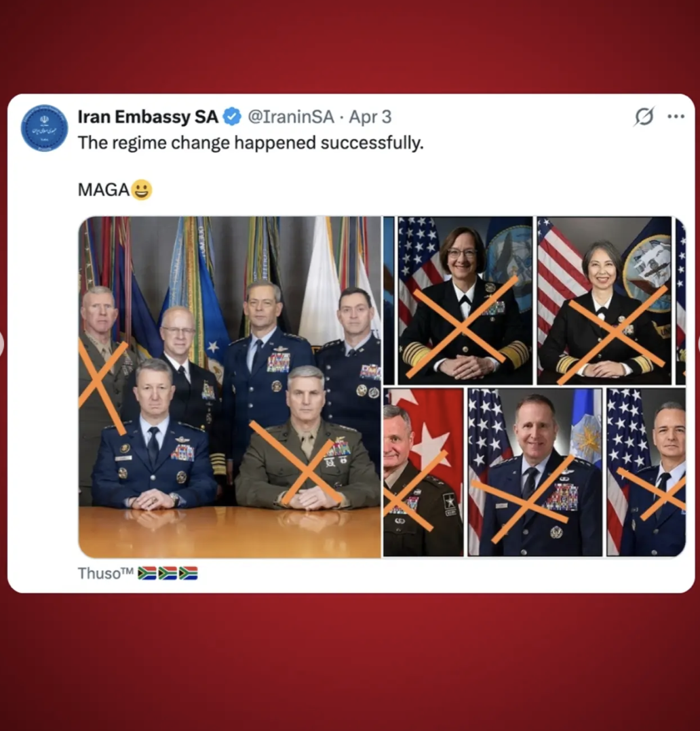700x731 pixels.
Task: Open the Iran Embassy SA profile avatar
Action: point(44,127)
